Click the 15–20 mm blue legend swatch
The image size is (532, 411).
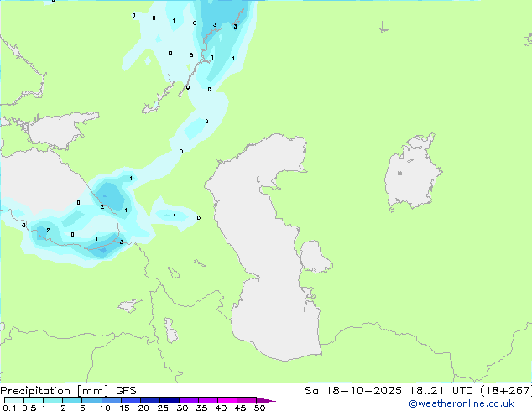131,400
